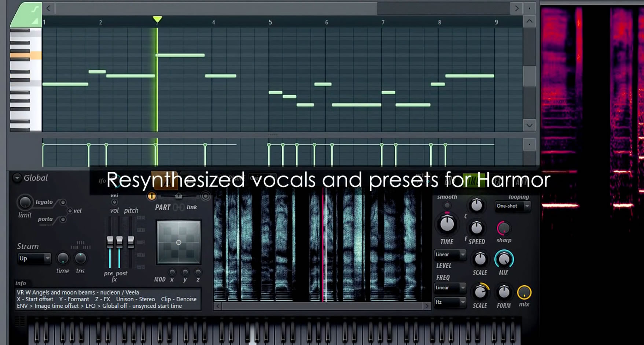The image size is (644, 345).
Task: Open the Strum direction dropdown showing Up
Action: pyautogui.click(x=34, y=259)
